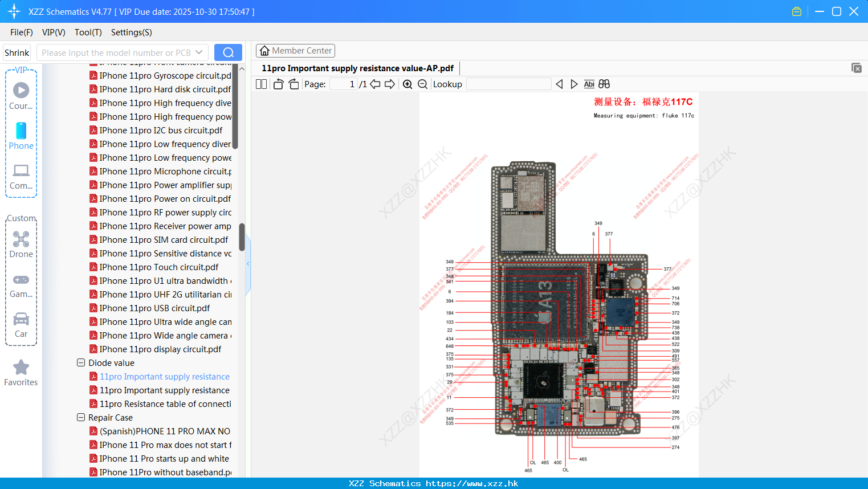Screen dimensions: 868x489
Task: Open Member Center
Action: 295,51
